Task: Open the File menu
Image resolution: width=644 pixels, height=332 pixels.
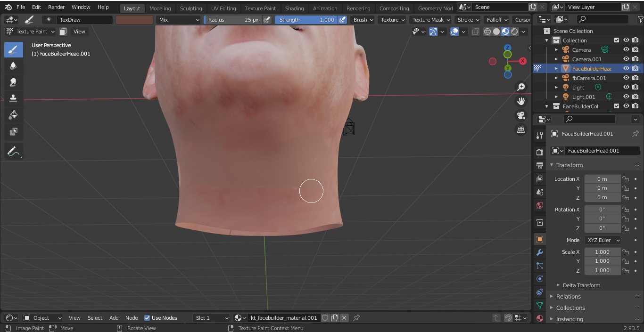Action: coord(21,7)
